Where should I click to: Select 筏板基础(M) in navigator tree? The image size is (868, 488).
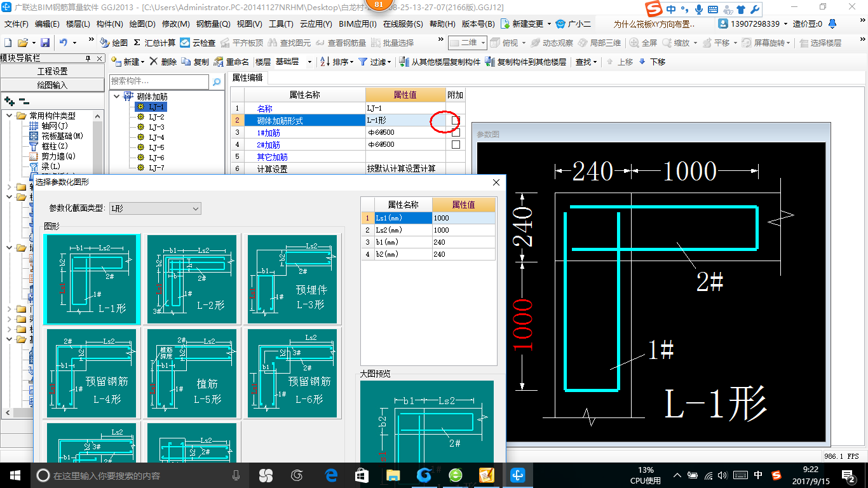pos(62,136)
